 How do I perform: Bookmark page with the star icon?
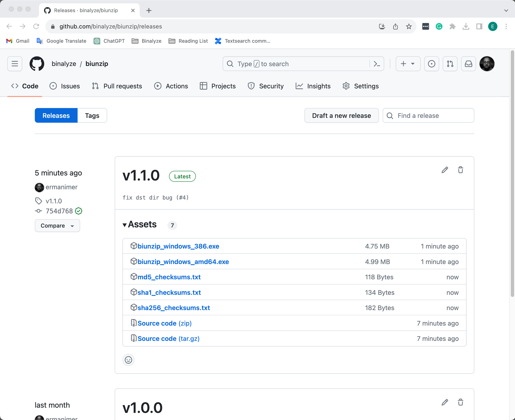[409, 26]
